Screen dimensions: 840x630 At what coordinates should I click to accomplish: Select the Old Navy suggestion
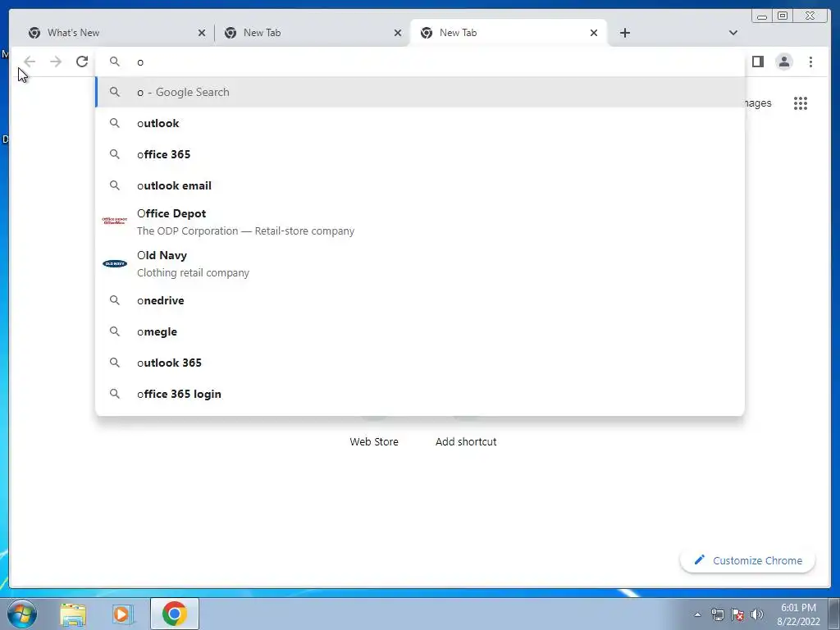click(x=420, y=263)
